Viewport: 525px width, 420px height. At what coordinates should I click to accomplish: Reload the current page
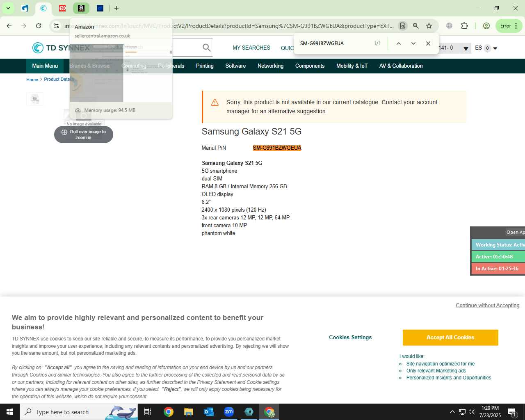39,26
